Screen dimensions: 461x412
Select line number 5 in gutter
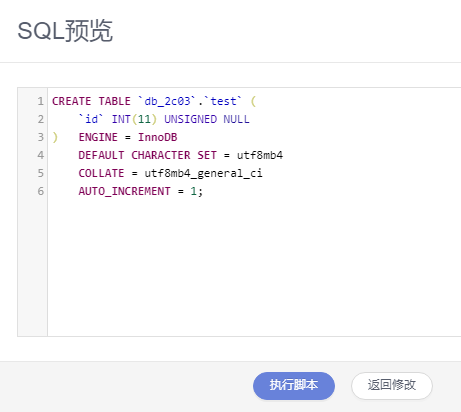point(40,173)
